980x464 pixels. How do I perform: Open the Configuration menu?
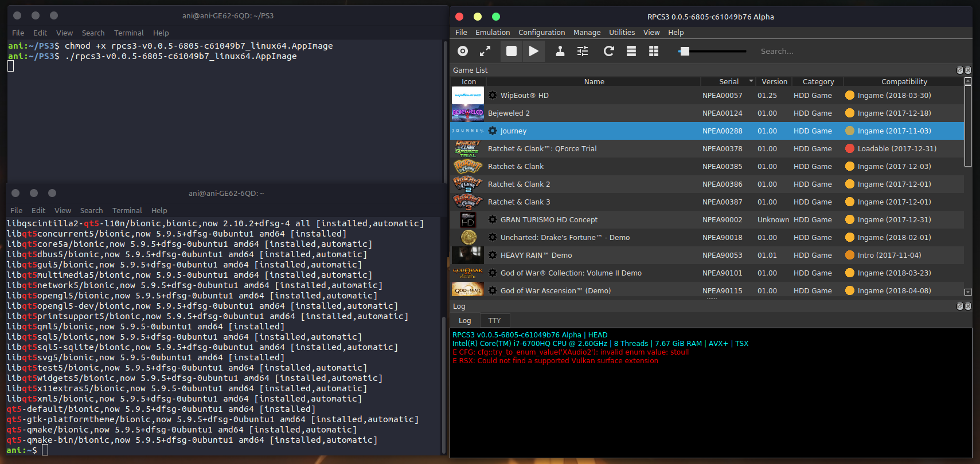(x=541, y=33)
